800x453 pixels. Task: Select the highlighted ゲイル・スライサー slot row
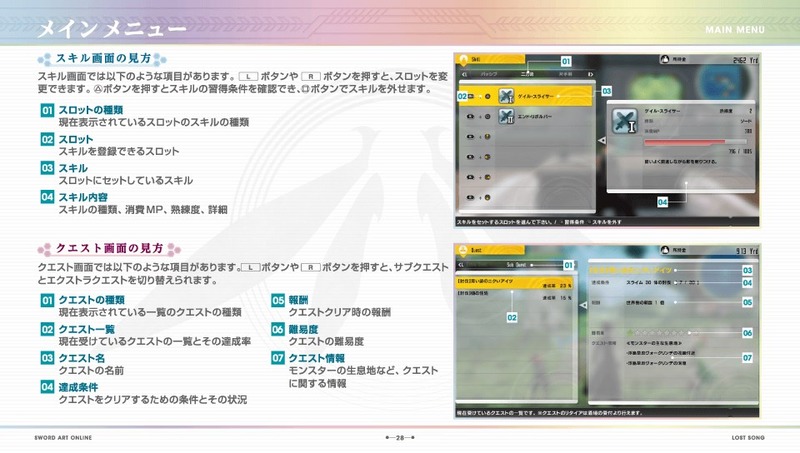[x=526, y=96]
